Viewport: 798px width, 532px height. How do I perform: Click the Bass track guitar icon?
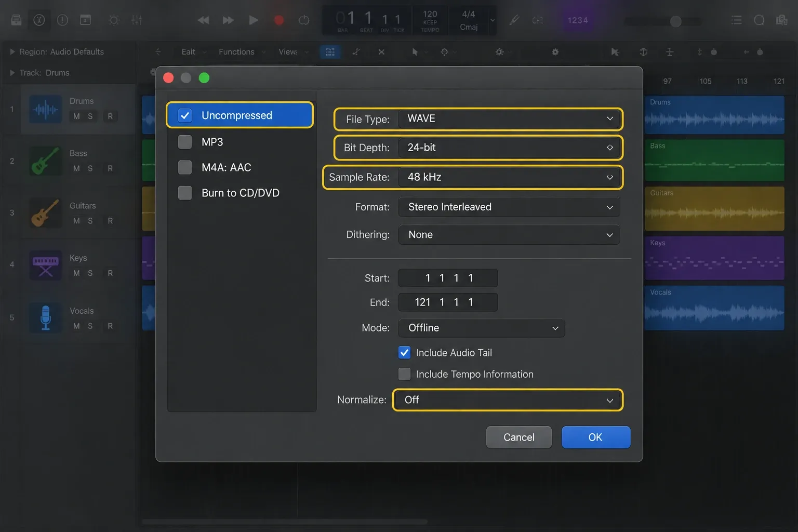coord(46,161)
